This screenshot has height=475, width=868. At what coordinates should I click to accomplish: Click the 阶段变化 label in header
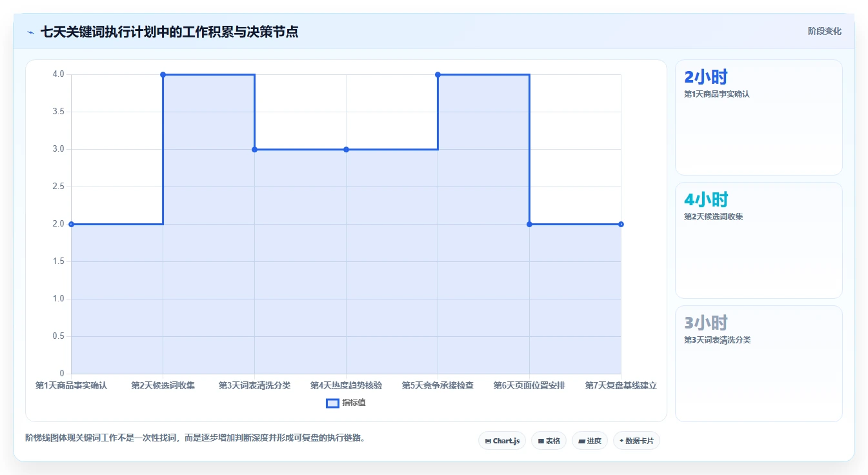[x=825, y=31]
